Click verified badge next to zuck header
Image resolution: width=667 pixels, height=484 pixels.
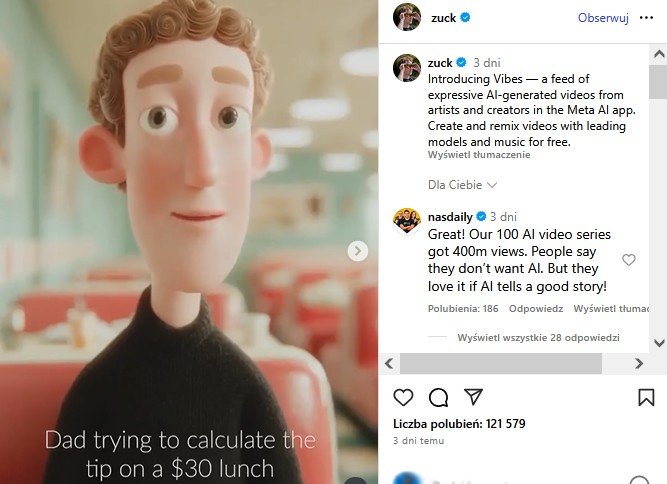coord(465,17)
